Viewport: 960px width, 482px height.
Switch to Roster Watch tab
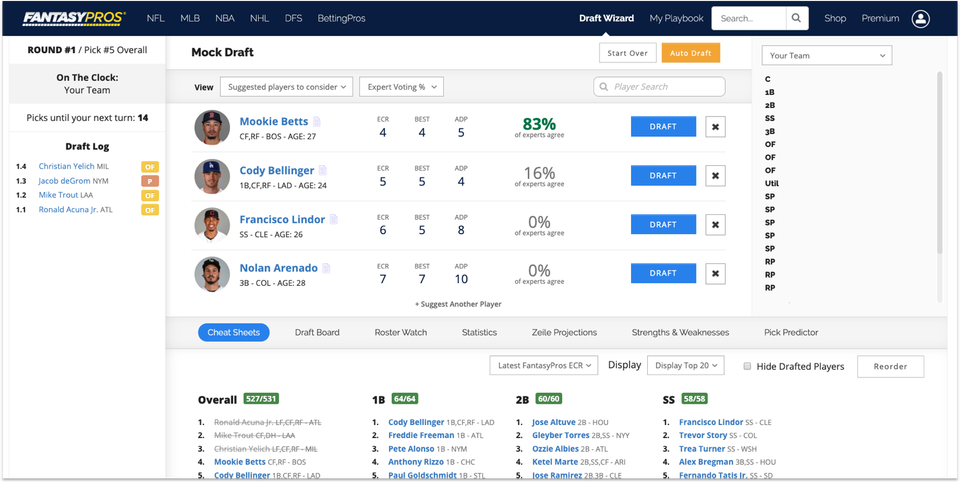tap(401, 333)
